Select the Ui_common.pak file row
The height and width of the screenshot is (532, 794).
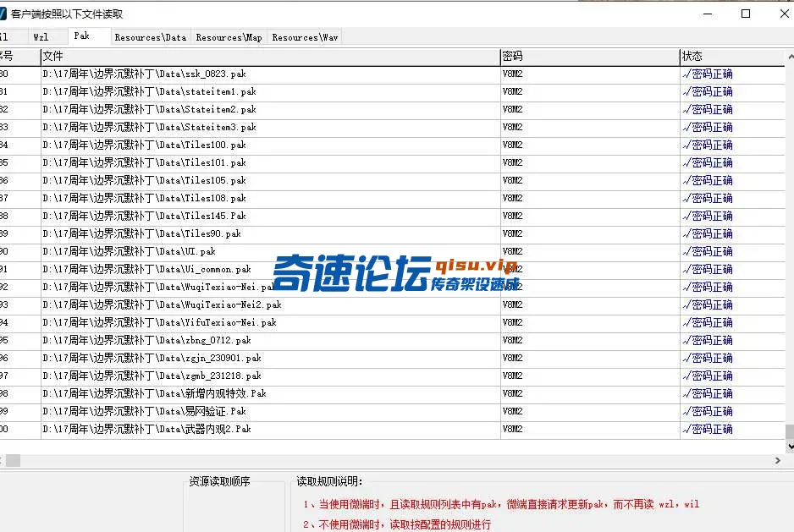(x=393, y=269)
